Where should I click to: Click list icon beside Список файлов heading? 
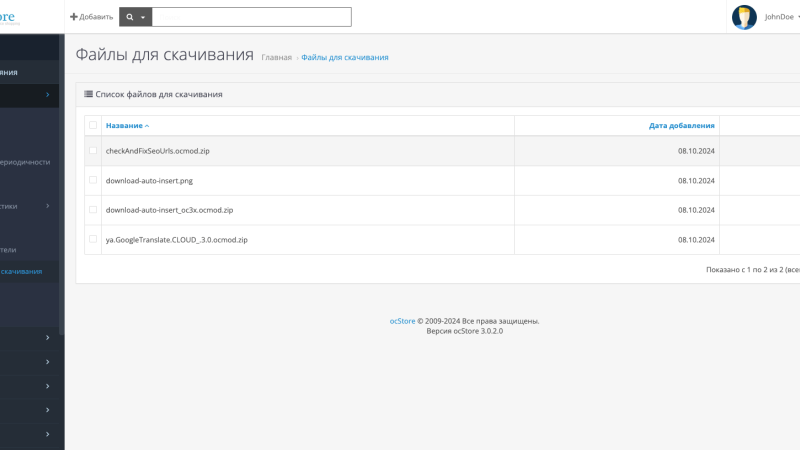pos(88,94)
